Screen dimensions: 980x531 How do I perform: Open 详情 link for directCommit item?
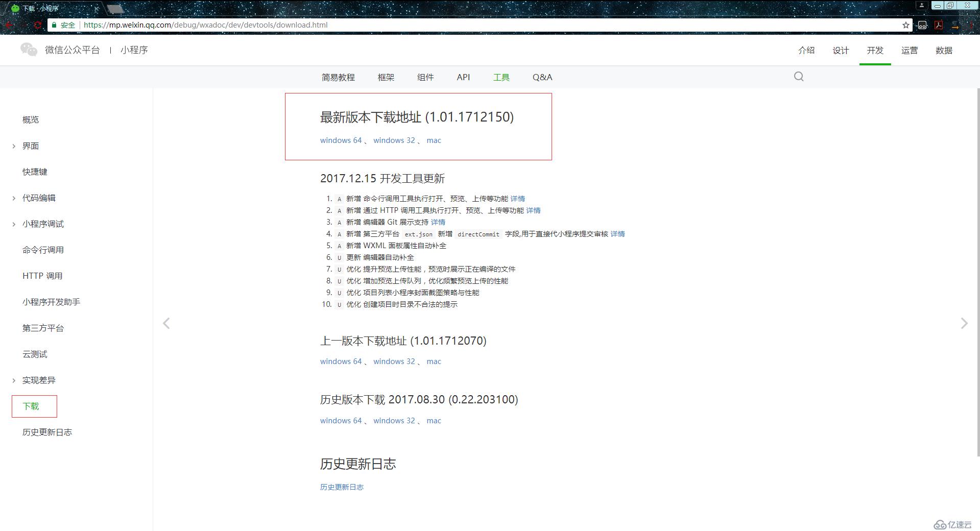(617, 234)
